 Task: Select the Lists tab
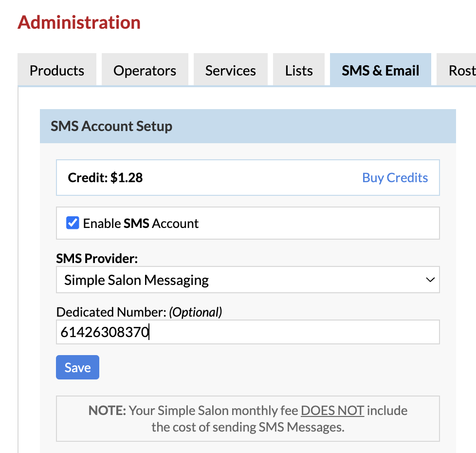point(299,70)
